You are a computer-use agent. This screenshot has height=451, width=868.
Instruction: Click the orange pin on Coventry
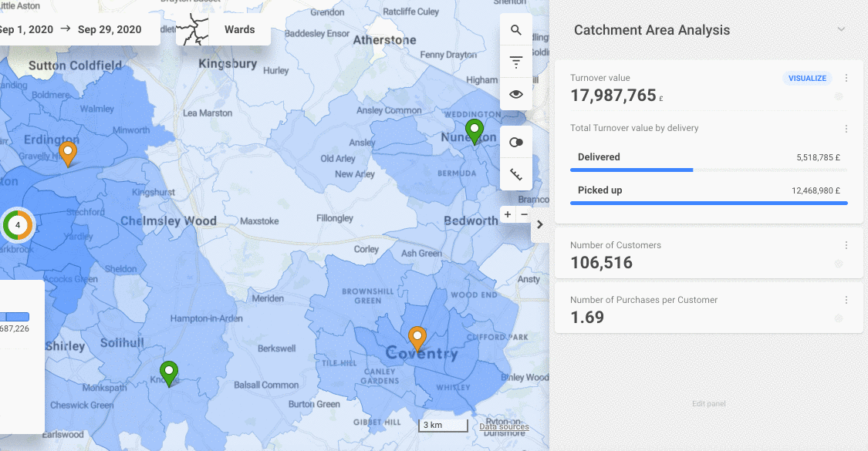[417, 337]
